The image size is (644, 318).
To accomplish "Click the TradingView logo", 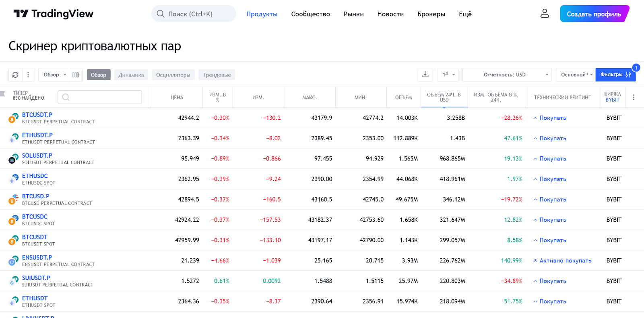I will click(x=53, y=14).
